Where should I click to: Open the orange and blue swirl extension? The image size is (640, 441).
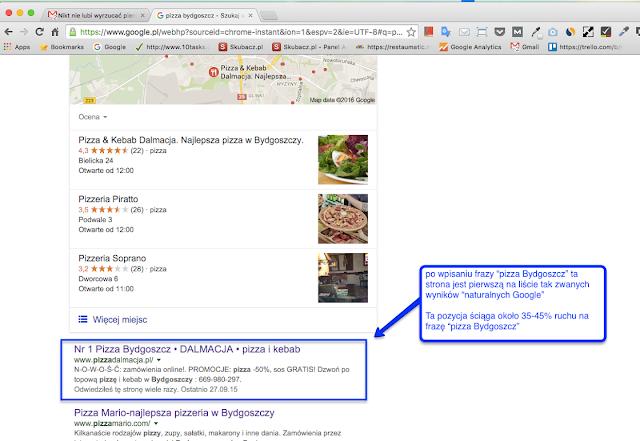click(571, 32)
